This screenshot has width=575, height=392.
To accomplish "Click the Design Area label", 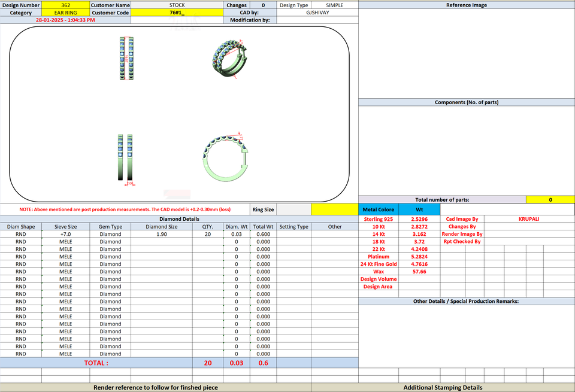I will [378, 287].
